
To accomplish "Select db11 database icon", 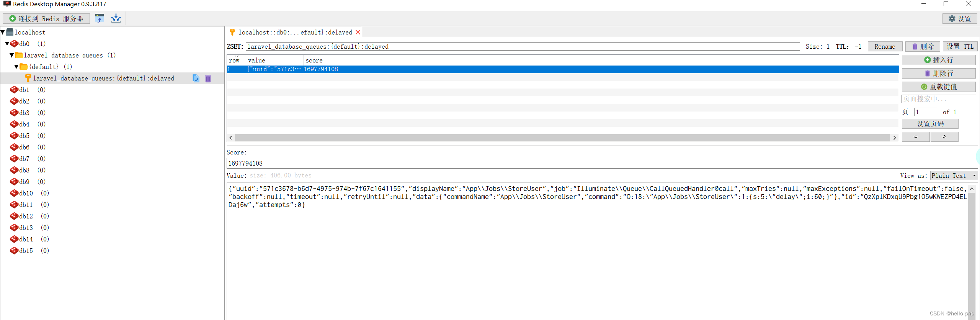I will point(14,205).
